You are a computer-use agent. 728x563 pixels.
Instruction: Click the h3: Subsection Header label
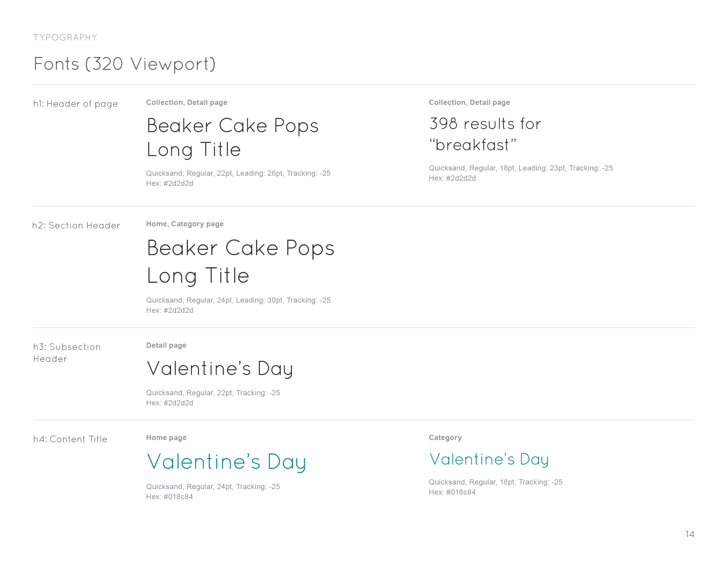coord(67,353)
